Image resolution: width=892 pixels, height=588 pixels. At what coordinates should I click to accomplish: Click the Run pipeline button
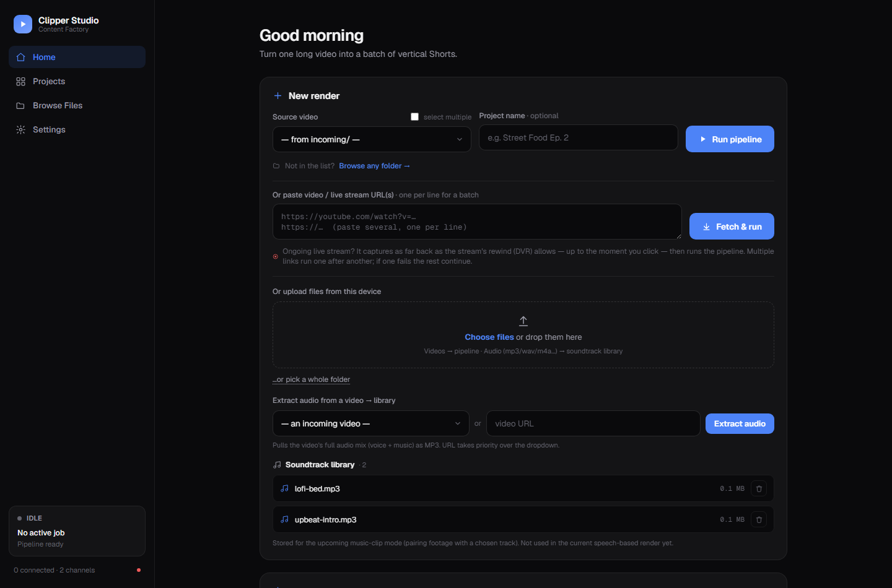(730, 139)
